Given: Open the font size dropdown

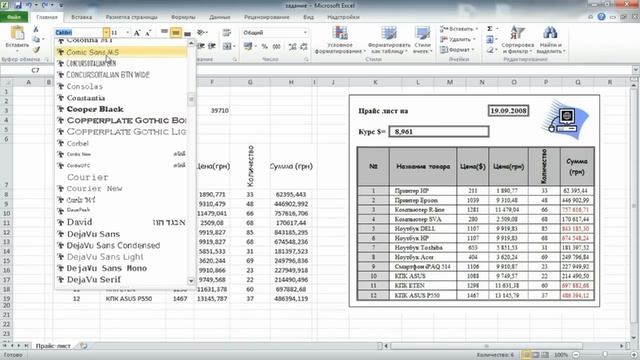Looking at the screenshot, I should [x=127, y=33].
